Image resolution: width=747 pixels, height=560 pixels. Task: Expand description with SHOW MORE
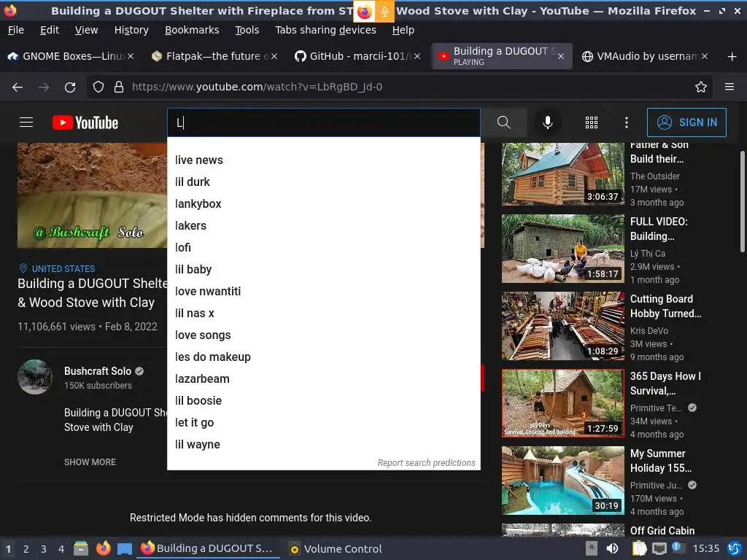(90, 462)
